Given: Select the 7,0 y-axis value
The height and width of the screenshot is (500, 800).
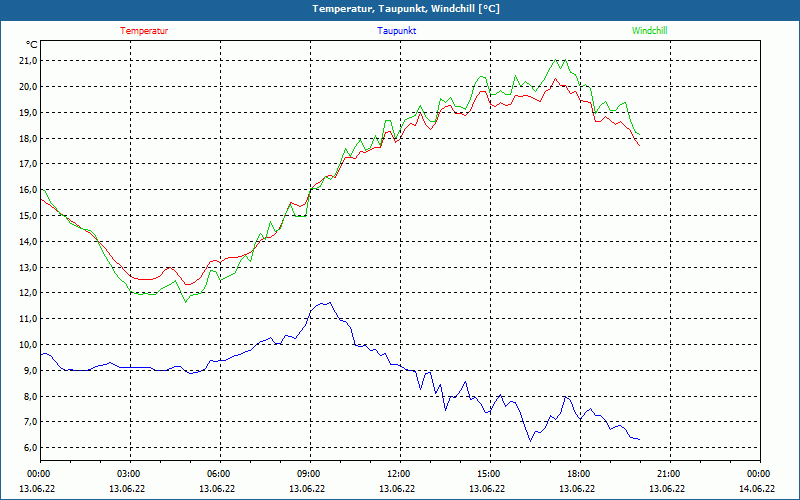Looking at the screenshot, I should tap(29, 422).
